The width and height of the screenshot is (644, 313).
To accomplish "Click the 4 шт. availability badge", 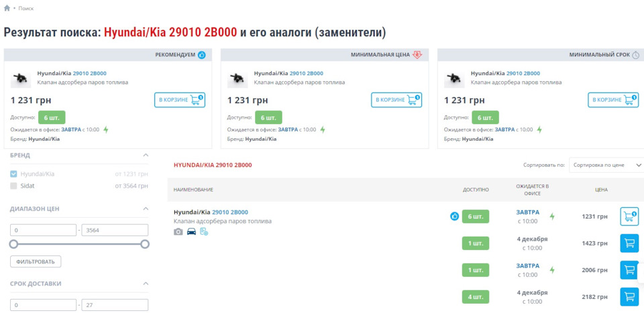I will point(476,297).
